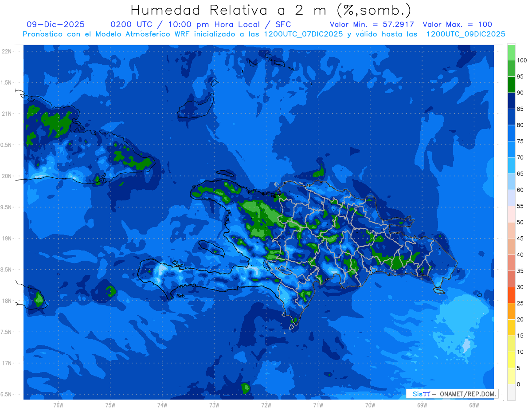The width and height of the screenshot is (532, 411).
Task: Click the '1200UTC_09DIC2025' valid-until time
Action: point(465,34)
